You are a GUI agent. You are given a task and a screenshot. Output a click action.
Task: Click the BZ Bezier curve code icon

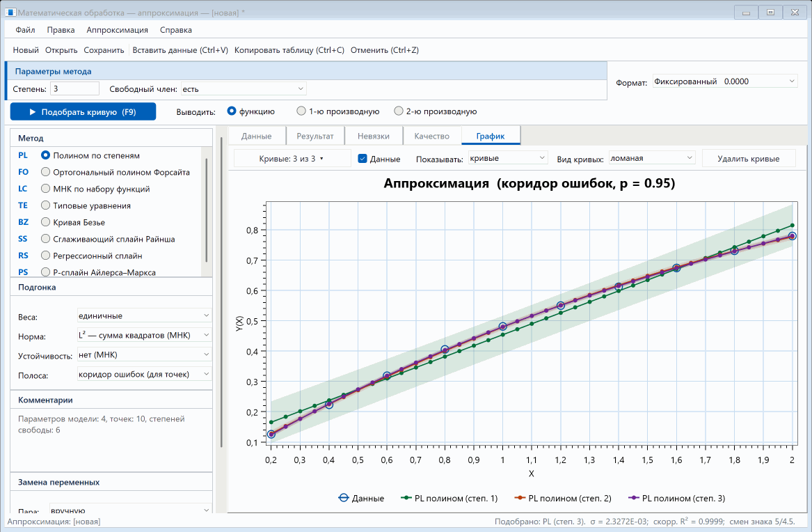pos(23,222)
